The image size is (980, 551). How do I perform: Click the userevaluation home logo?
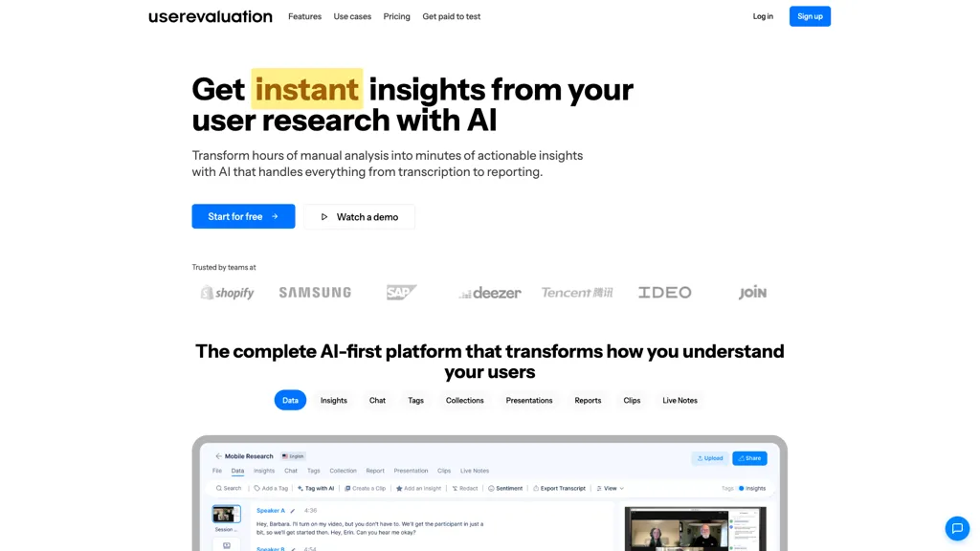(x=211, y=17)
